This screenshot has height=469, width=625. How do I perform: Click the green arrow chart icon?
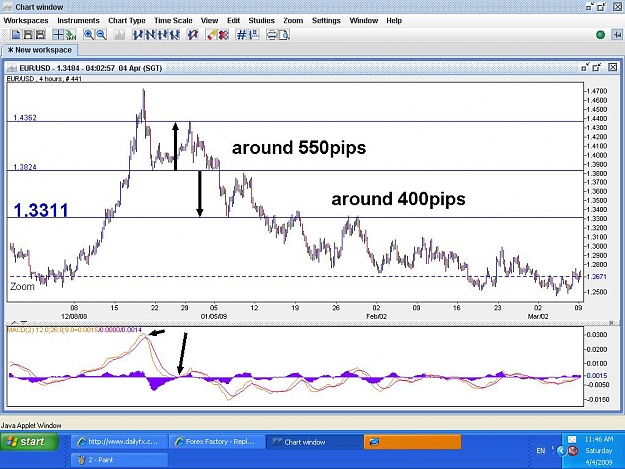point(71,35)
